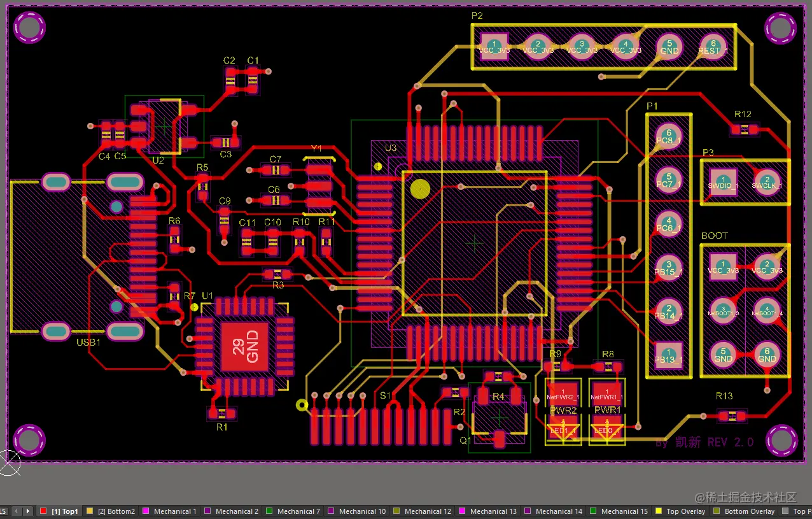Select P1 pad 4 PC6_1
Screen dimensions: 812x519
[668, 224]
